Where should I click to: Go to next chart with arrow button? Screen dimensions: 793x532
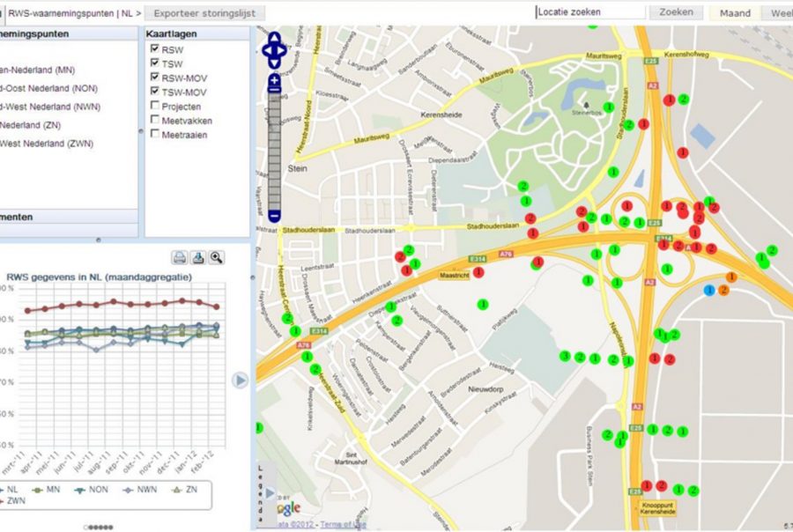240,380
